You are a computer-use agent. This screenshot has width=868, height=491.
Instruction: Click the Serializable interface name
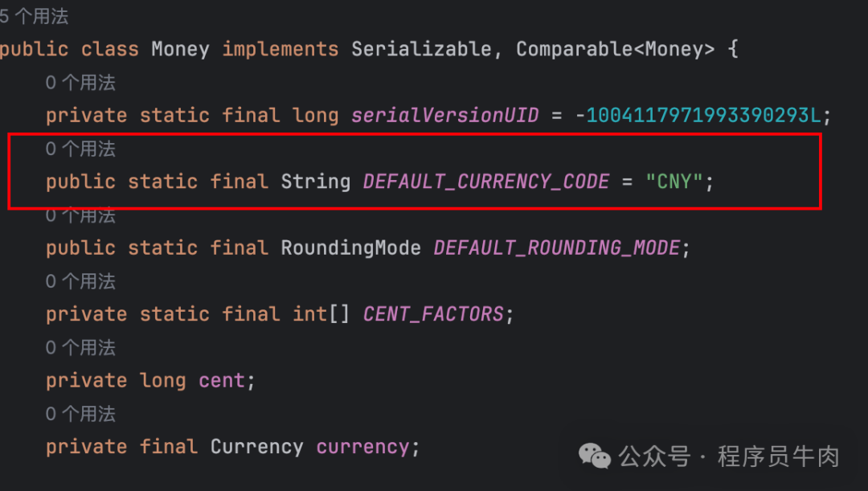point(422,49)
